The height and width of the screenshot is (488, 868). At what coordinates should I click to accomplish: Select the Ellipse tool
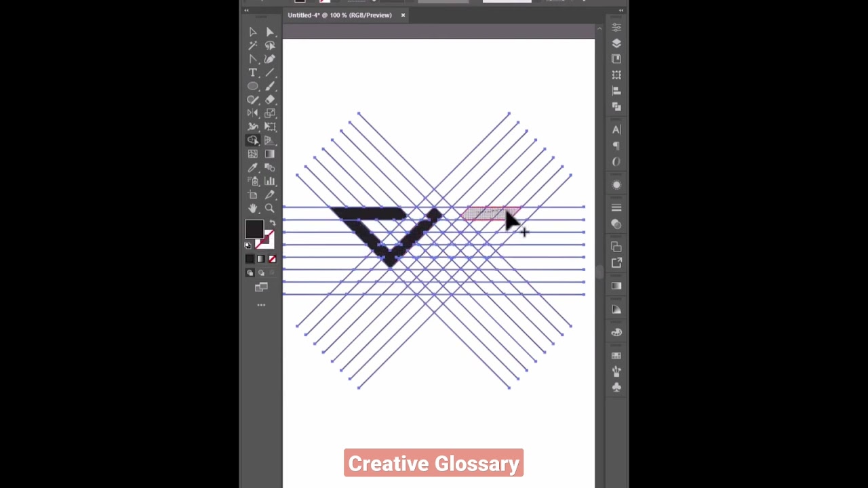click(x=253, y=86)
